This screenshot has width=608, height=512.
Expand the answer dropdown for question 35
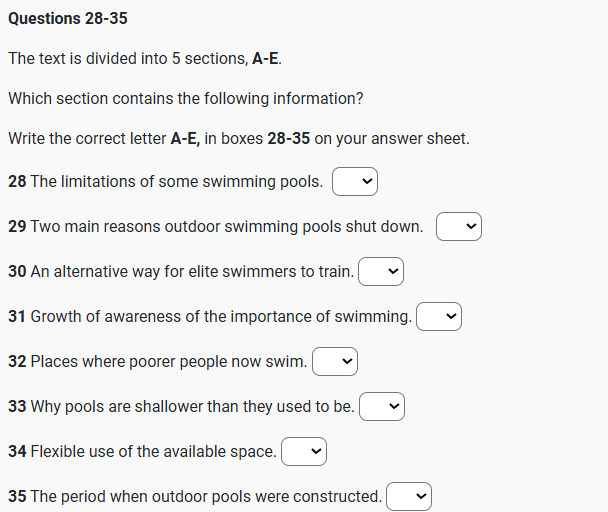pyautogui.click(x=408, y=497)
